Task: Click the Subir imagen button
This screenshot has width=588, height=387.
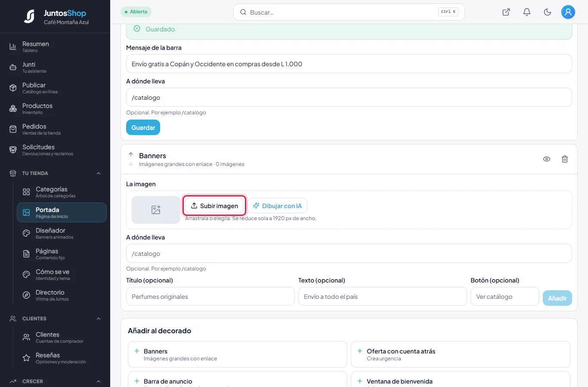Action: pos(214,206)
